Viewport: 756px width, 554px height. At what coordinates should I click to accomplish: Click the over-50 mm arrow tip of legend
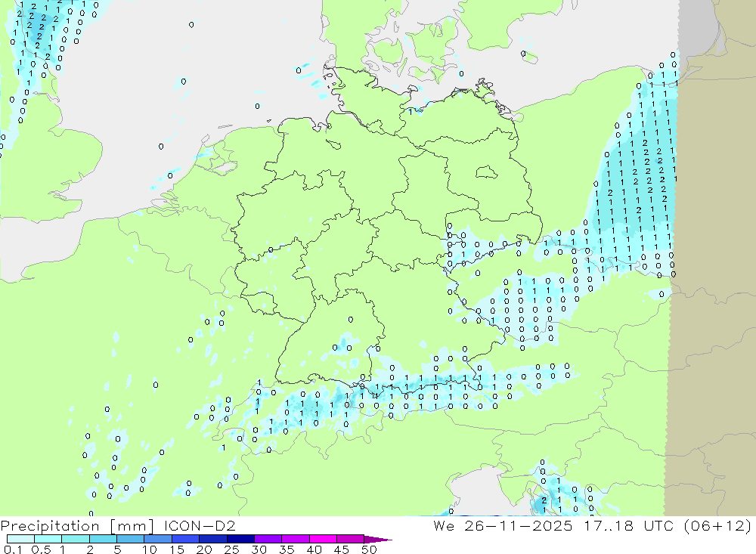(x=379, y=540)
